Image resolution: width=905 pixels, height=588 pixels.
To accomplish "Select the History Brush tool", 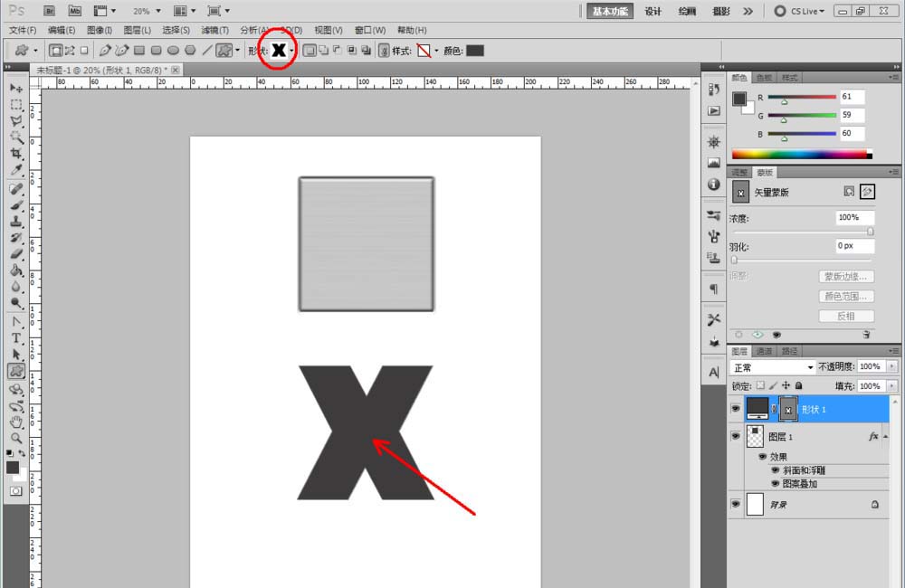I will (16, 237).
